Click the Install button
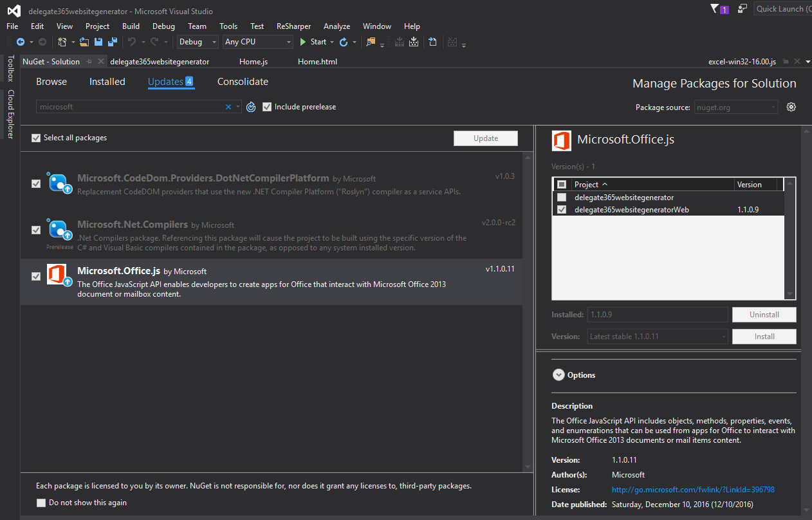Image resolution: width=812 pixels, height=520 pixels. pos(764,337)
